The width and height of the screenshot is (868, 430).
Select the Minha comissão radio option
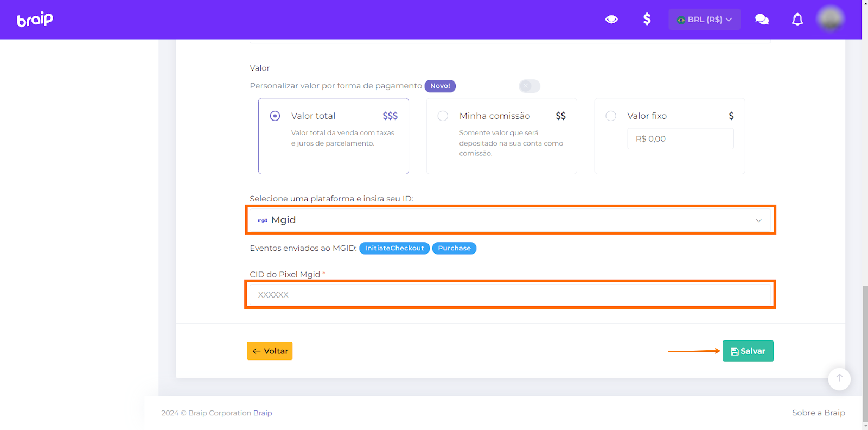(x=443, y=116)
